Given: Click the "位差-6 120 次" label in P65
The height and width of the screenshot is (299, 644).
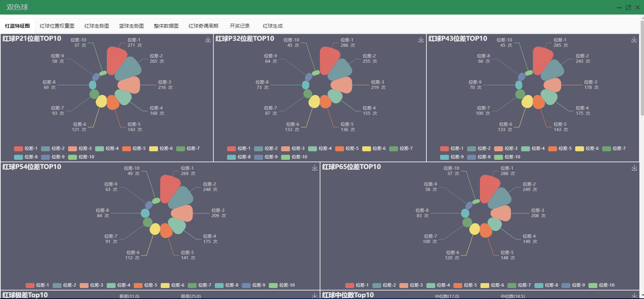Looking at the screenshot, I should [452, 255].
